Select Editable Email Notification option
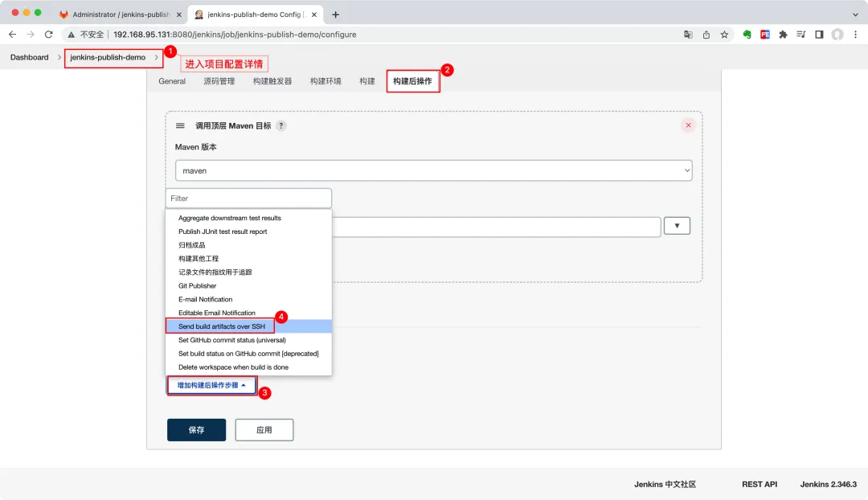This screenshot has width=868, height=500. click(x=248, y=313)
